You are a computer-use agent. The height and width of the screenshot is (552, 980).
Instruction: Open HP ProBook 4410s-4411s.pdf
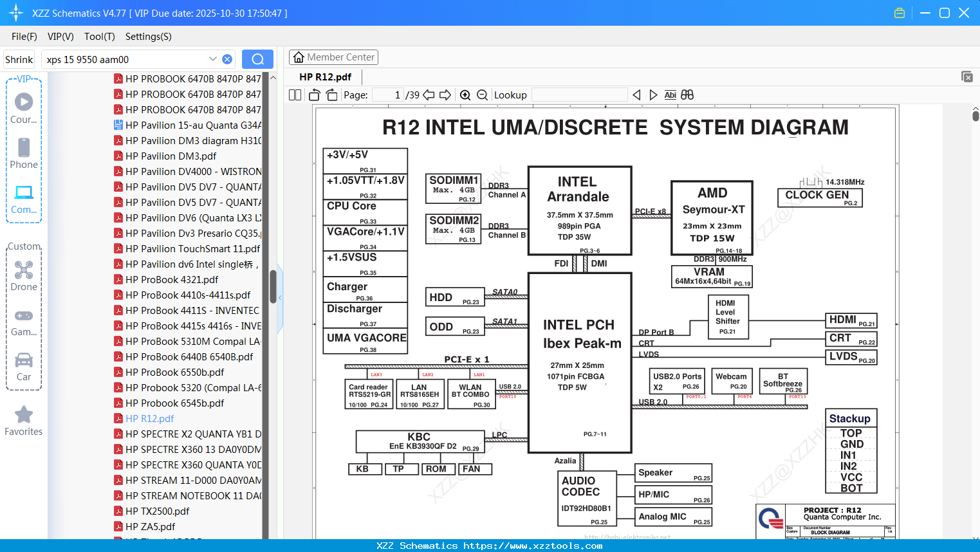coord(188,295)
